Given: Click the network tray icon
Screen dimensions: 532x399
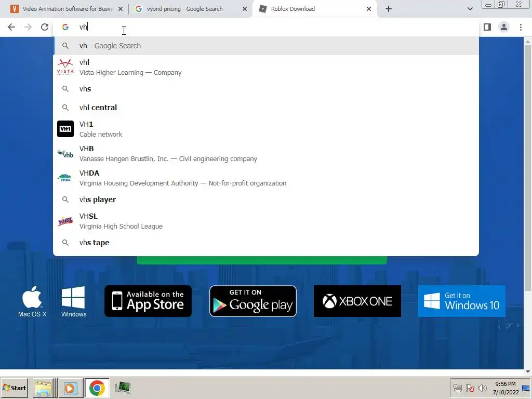Looking at the screenshot, I should 458,388.
